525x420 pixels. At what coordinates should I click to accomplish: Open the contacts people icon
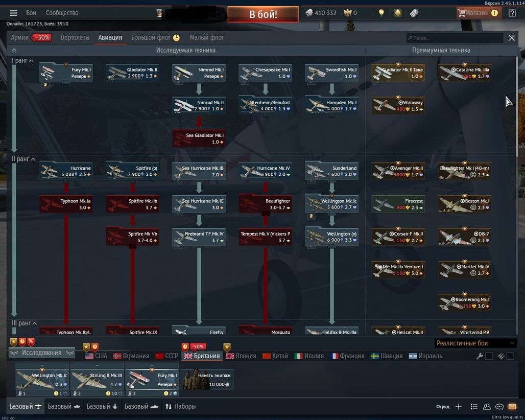click(487, 407)
